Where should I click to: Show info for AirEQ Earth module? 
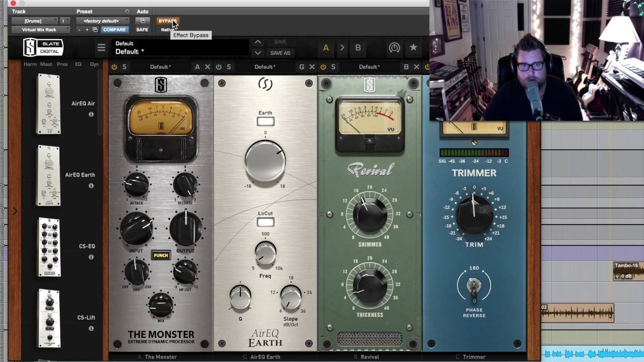pyautogui.click(x=91, y=186)
